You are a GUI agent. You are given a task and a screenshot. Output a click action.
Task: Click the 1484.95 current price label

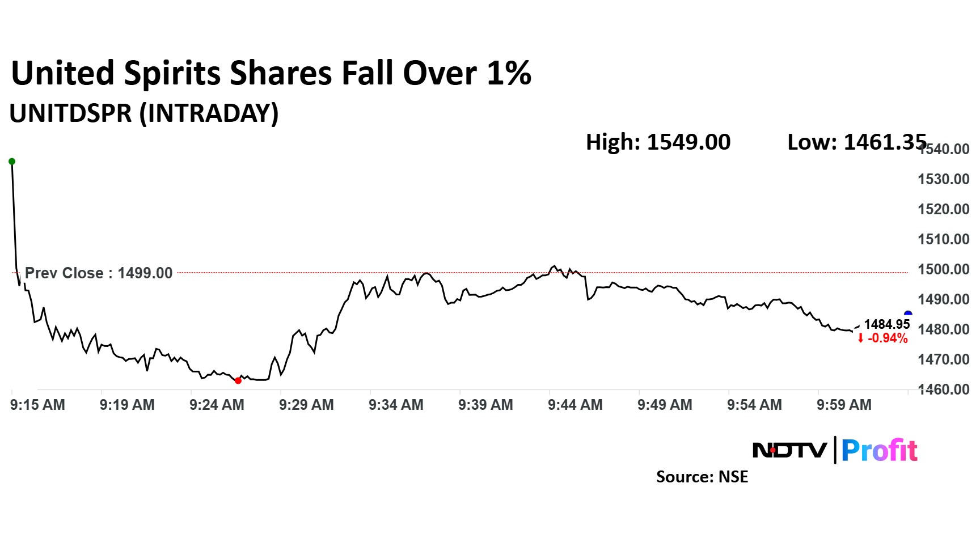pyautogui.click(x=886, y=324)
